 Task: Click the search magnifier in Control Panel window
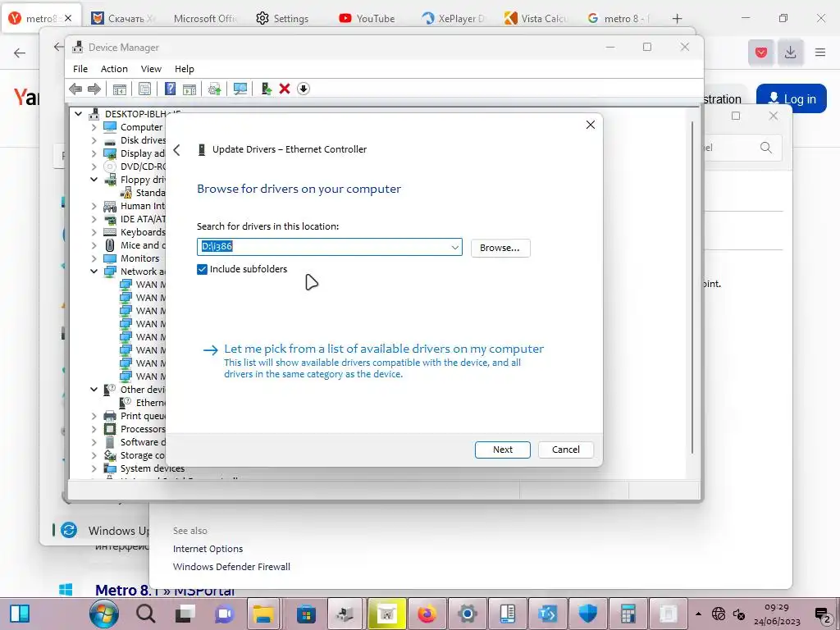tap(766, 148)
